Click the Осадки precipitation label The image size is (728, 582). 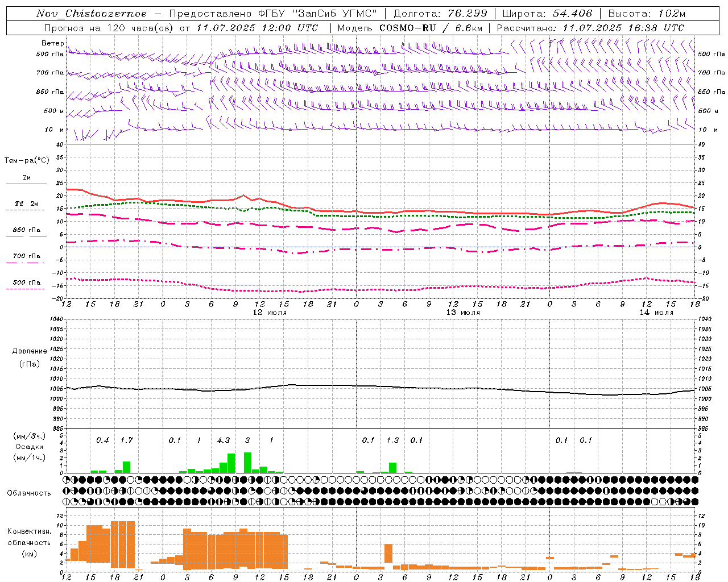tap(29, 447)
